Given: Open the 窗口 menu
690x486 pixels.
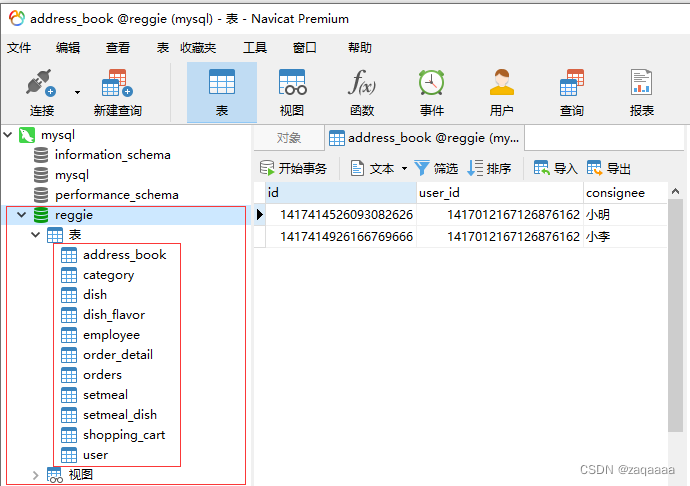Looking at the screenshot, I should (x=305, y=48).
